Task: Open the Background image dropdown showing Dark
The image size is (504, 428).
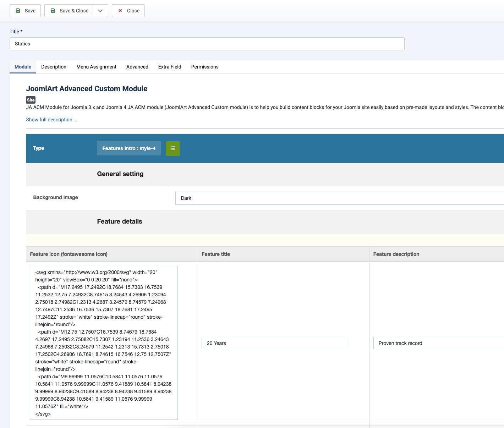Action: tap(339, 198)
